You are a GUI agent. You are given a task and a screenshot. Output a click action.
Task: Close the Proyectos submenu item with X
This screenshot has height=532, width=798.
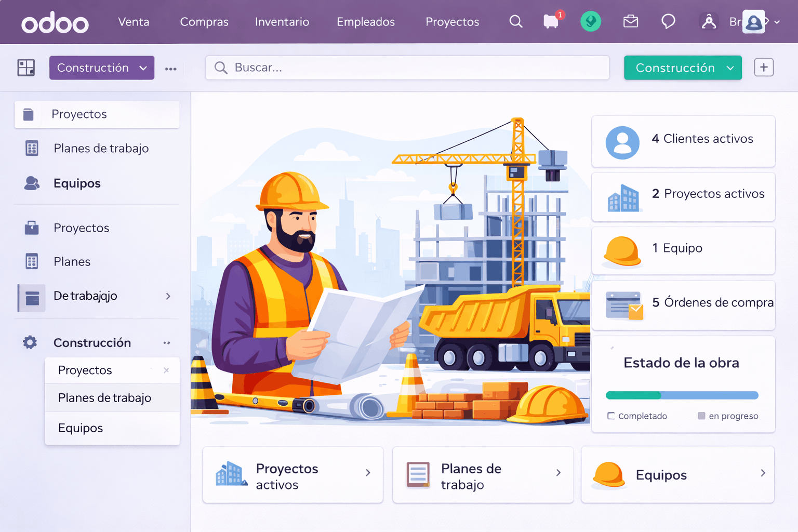click(x=166, y=370)
